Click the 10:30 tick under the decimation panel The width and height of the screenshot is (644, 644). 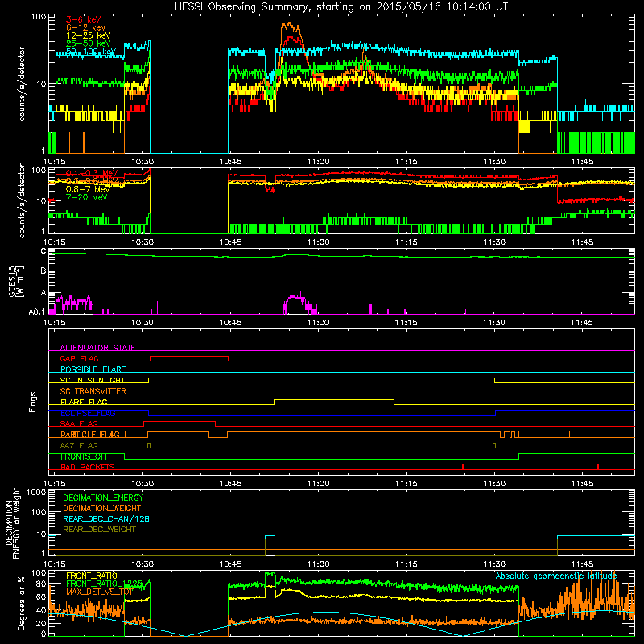pyautogui.click(x=142, y=564)
